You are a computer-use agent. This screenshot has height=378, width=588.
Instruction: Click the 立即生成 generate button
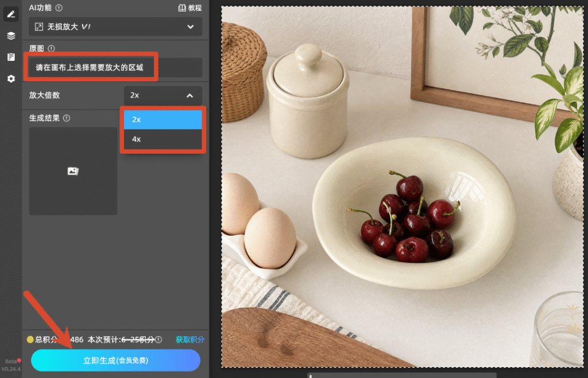click(115, 360)
